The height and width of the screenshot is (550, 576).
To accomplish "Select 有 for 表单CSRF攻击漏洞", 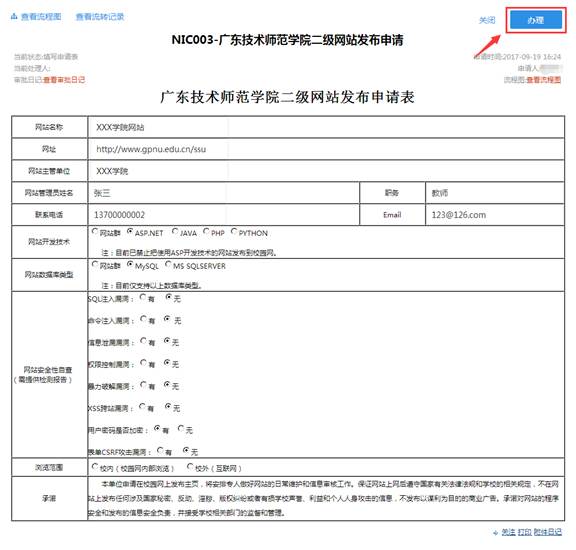I will pyautogui.click(x=160, y=450).
